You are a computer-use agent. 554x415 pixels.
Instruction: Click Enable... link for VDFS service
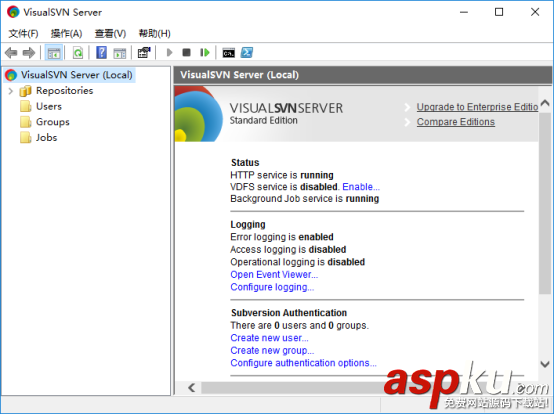coord(361,187)
